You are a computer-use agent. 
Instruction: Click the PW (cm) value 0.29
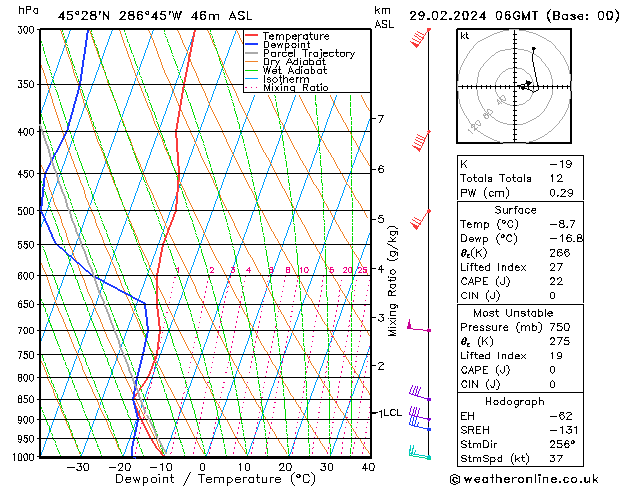tap(561, 193)
